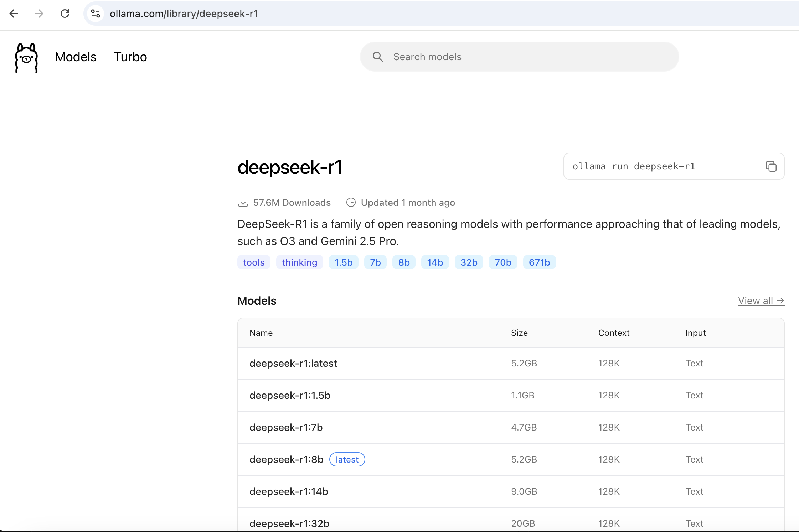The height and width of the screenshot is (532, 799).
Task: Click the page reload icon
Action: pyautogui.click(x=65, y=14)
